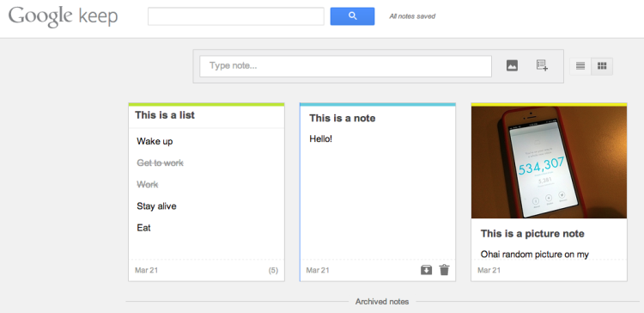Archive the "This is a note" note
This screenshot has width=644, height=313.
pos(426,270)
